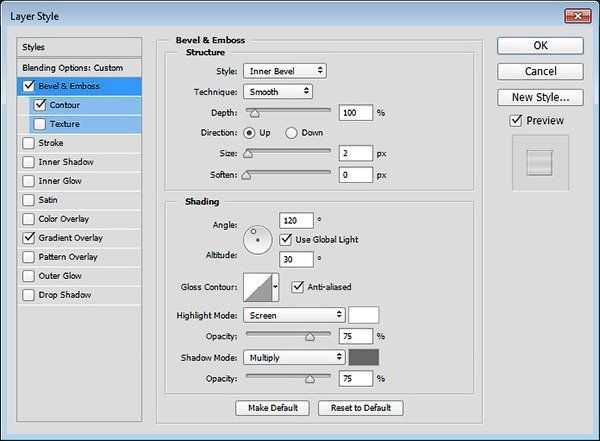
Task: Click the Make Default button
Action: 272,408
